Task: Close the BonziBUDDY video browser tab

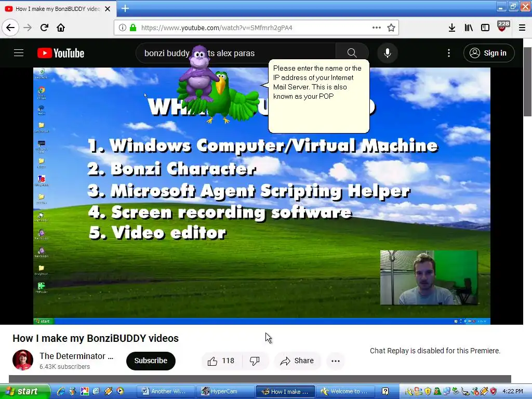Action: coord(108,9)
